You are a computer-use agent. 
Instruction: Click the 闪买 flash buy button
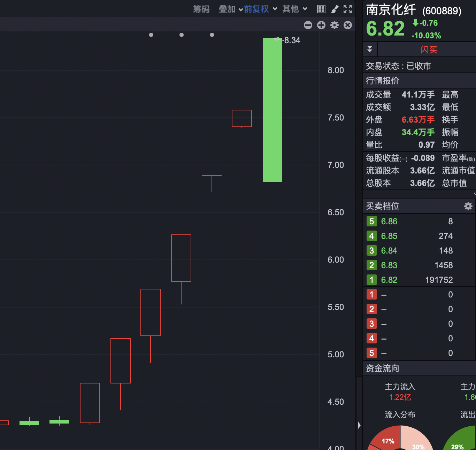[x=429, y=49]
